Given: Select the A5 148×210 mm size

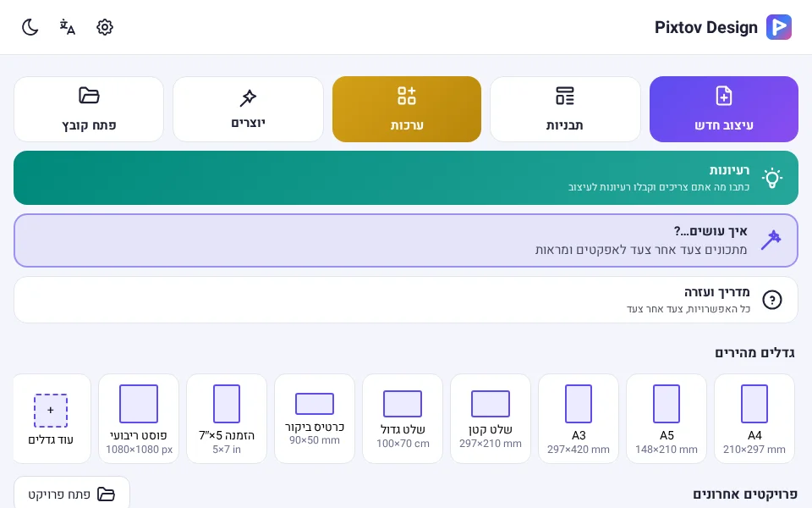Looking at the screenshot, I should tap(666, 419).
